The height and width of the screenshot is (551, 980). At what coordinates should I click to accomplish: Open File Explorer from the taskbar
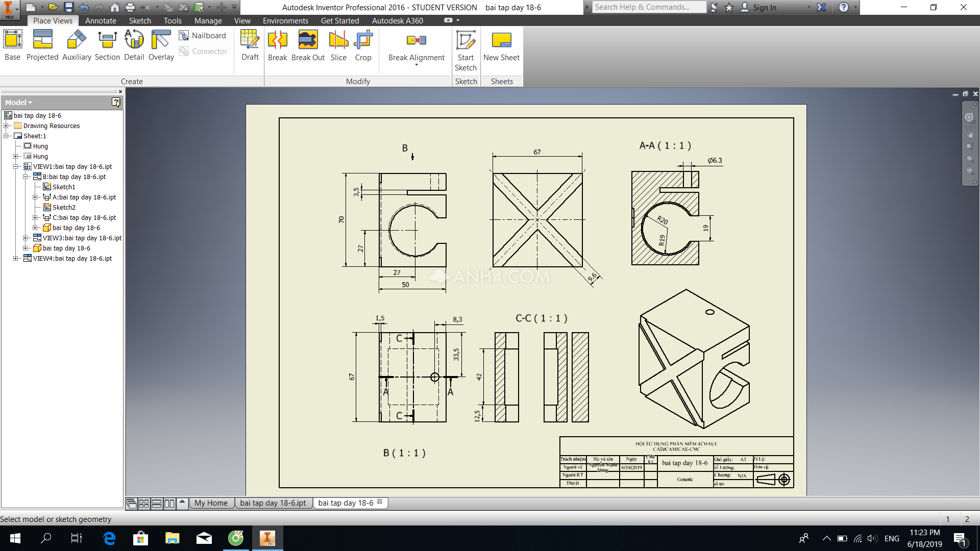click(173, 538)
